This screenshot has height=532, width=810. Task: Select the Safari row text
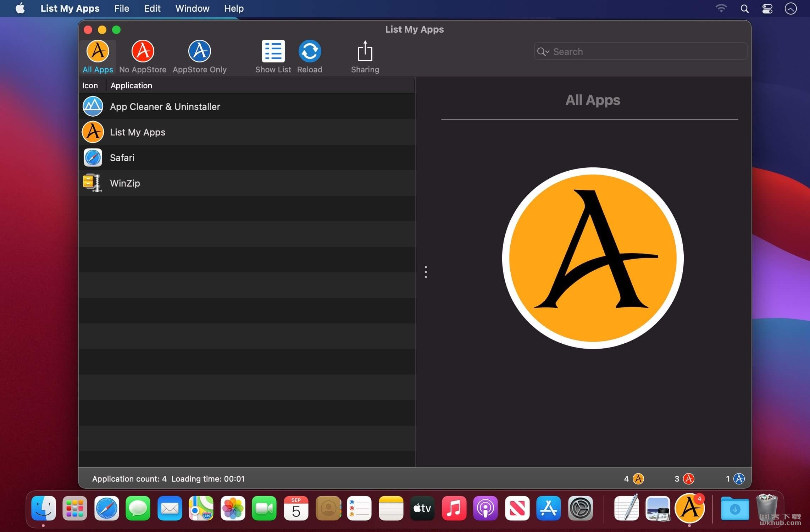point(122,158)
